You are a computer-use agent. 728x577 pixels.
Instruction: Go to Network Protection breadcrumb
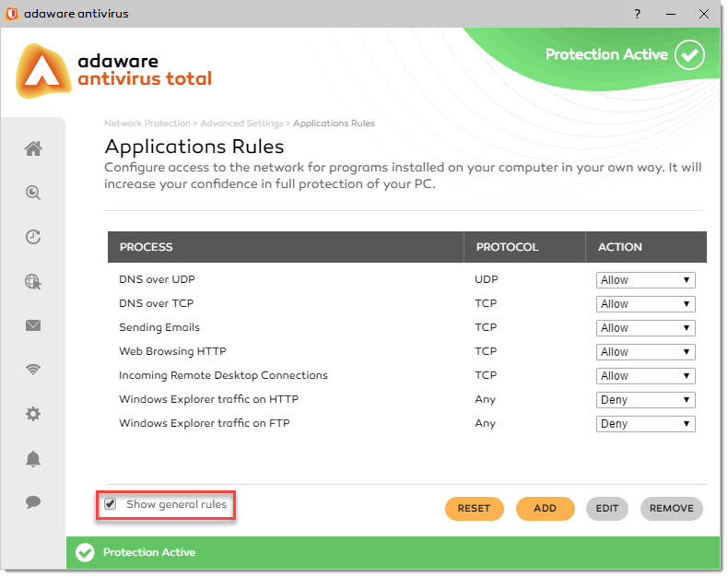[147, 124]
